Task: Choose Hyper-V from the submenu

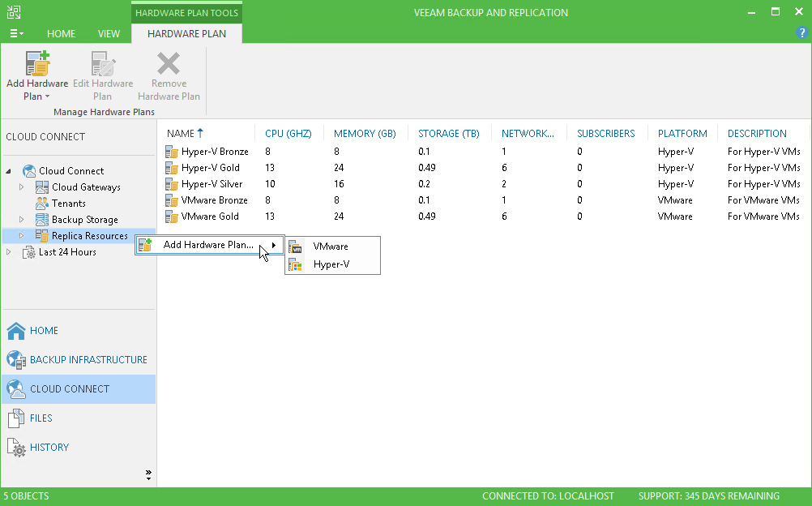Action: click(x=332, y=264)
